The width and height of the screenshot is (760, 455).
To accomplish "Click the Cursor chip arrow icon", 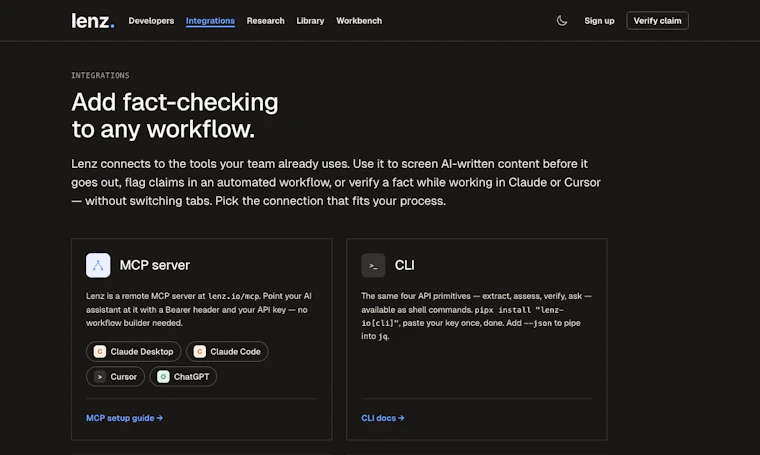I will [x=100, y=377].
